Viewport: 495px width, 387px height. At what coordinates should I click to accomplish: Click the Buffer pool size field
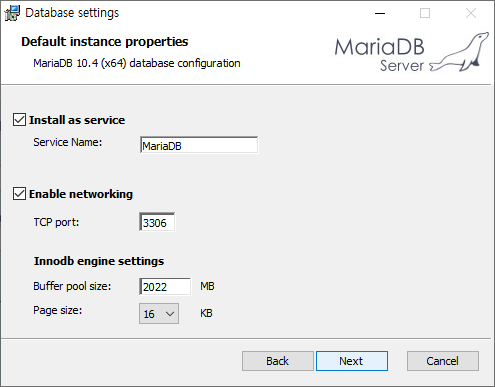click(x=165, y=286)
